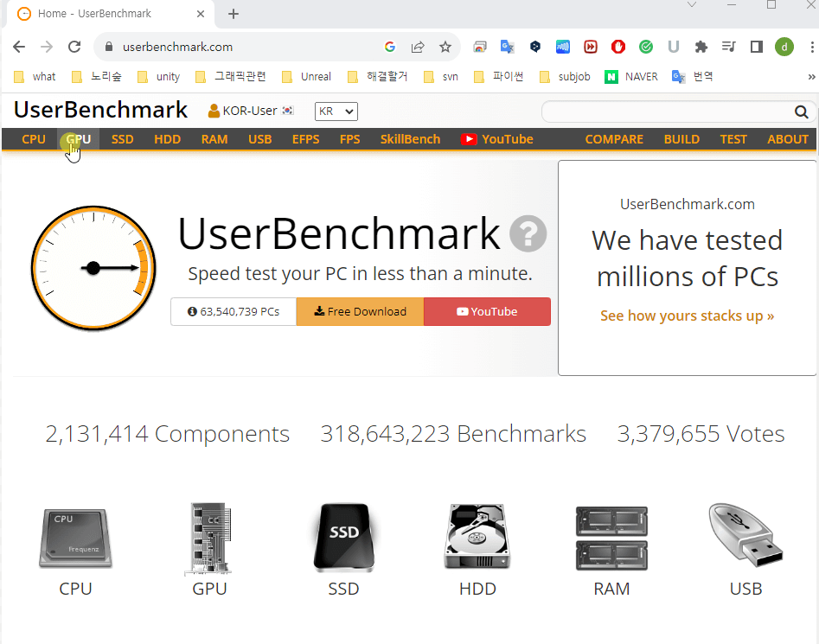Open the speedometer gauge logo
The width and height of the screenshot is (819, 644).
[93, 268]
